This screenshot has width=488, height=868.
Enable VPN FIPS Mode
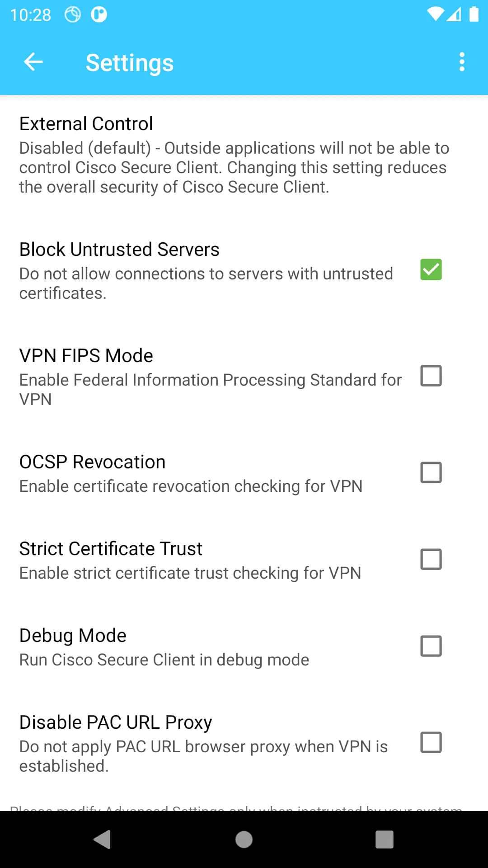pos(431,376)
